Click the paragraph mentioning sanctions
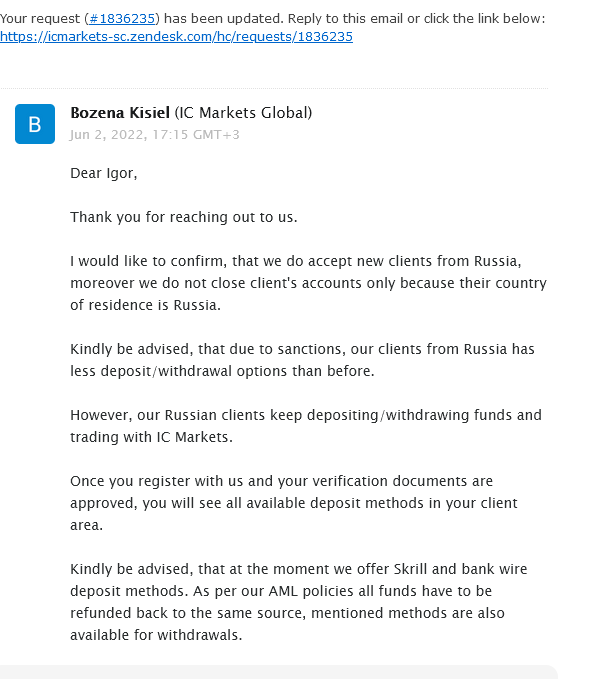Image resolution: width=590 pixels, height=679 pixels. click(x=302, y=360)
